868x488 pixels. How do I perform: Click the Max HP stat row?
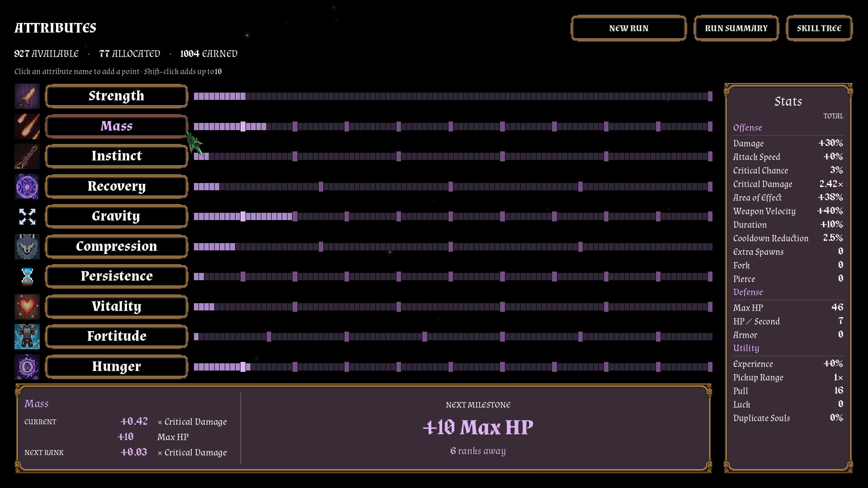point(788,308)
